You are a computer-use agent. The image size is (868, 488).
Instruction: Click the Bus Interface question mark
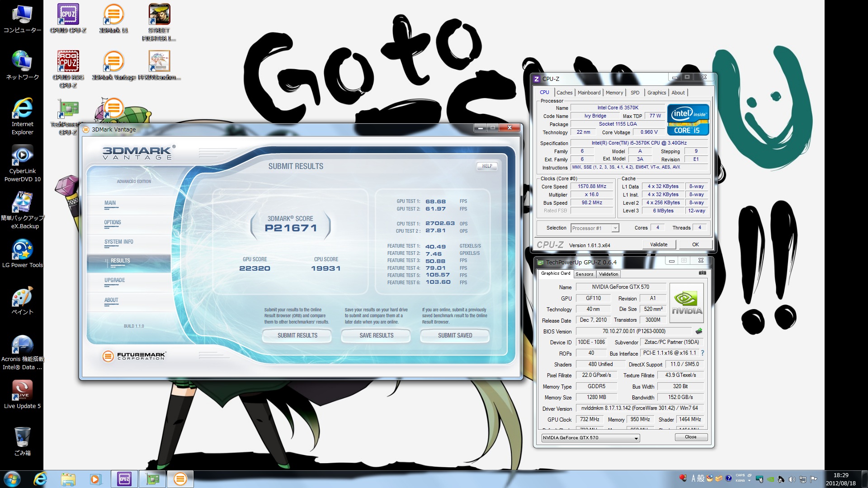coord(703,353)
